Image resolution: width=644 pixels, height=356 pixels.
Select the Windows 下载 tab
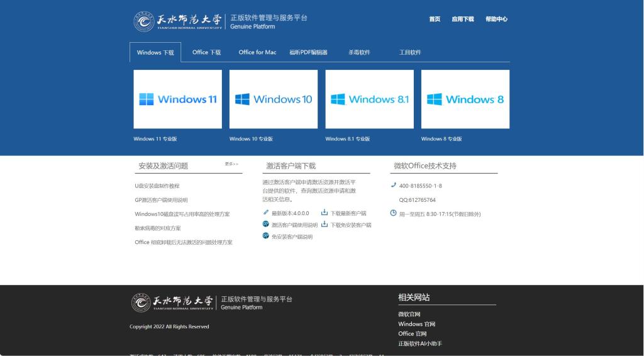[155, 52]
